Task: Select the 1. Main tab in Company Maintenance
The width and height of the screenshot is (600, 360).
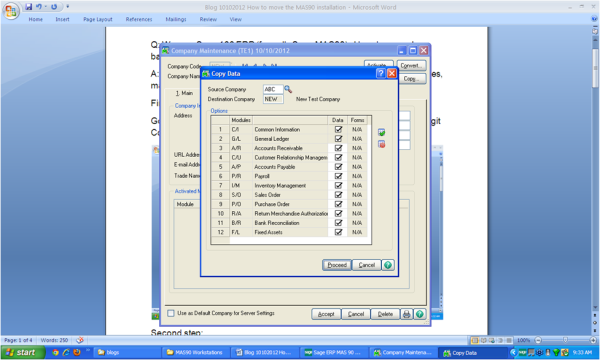Action: click(184, 93)
